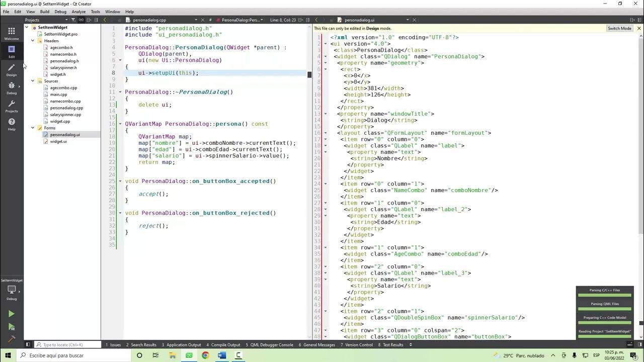Switch to Design mode in sidebar

pos(12,70)
